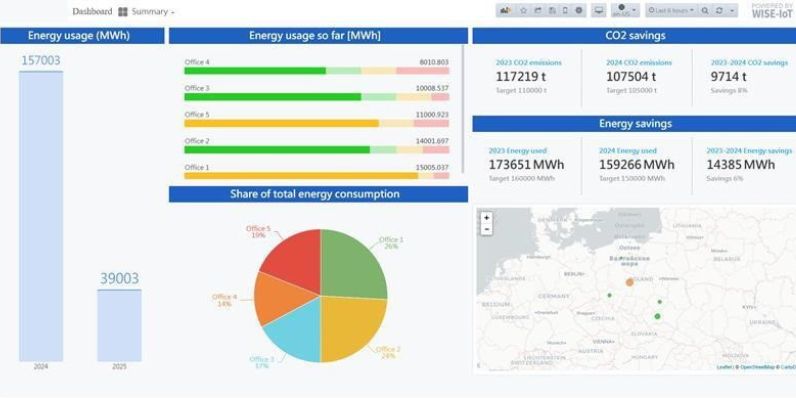Open the Summary dashboard dropdown

(147, 11)
